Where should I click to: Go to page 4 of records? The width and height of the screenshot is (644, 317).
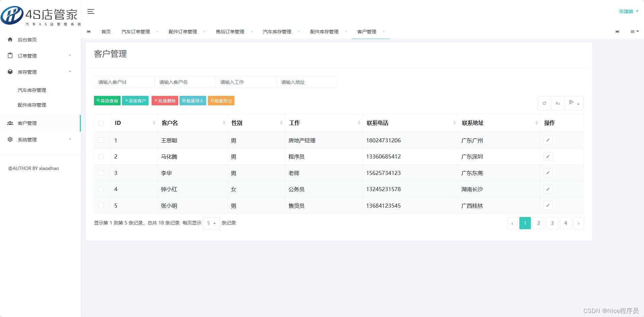click(566, 223)
